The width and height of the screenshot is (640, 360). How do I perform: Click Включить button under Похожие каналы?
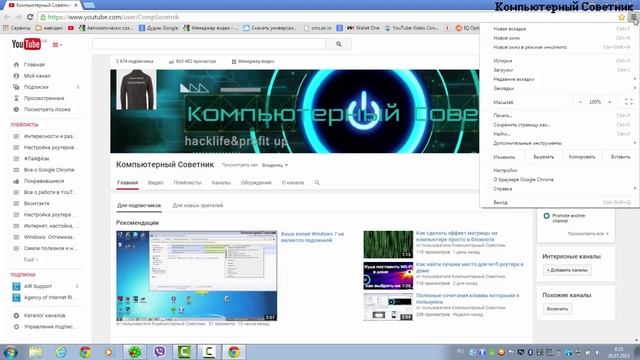coord(557,309)
